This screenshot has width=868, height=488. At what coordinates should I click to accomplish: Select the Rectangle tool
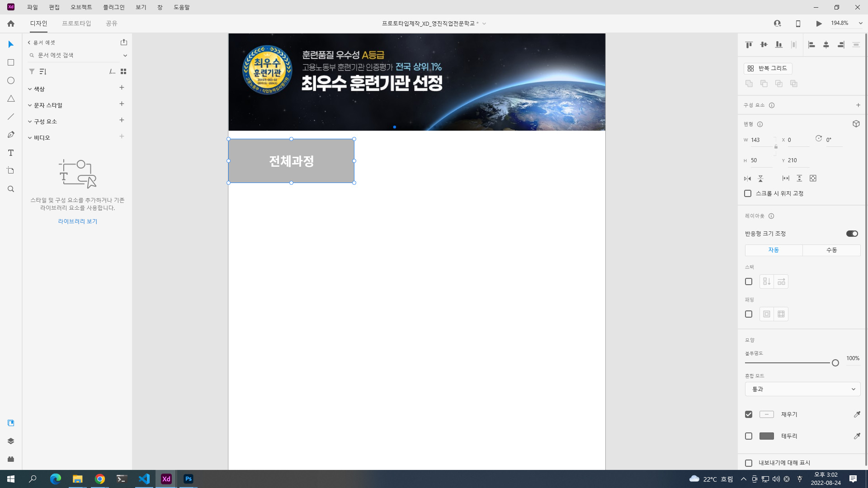pos(11,62)
